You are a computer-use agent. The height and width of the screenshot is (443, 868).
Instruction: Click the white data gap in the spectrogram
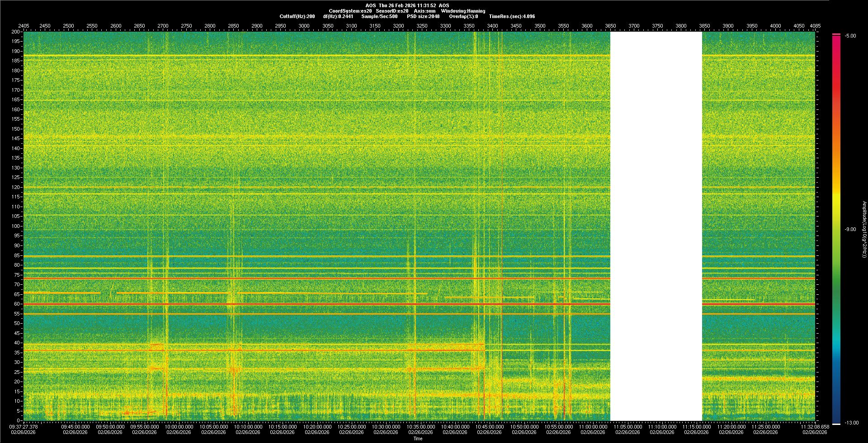pos(656,226)
